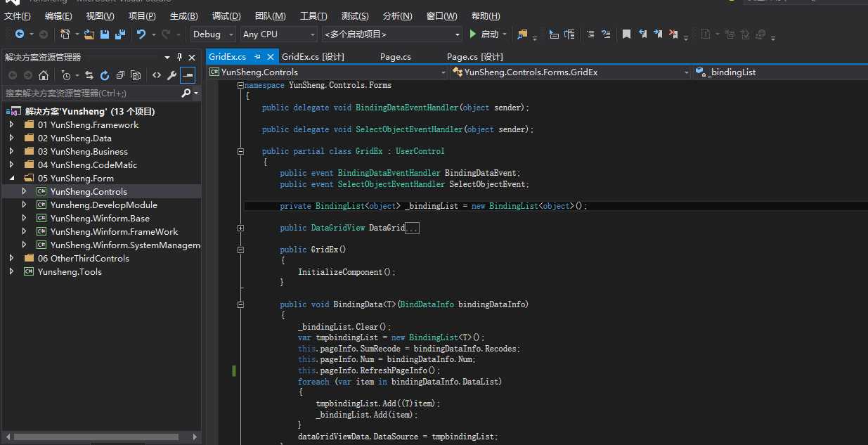Switch to the Page.cs tab
The height and width of the screenshot is (445, 868).
(396, 56)
